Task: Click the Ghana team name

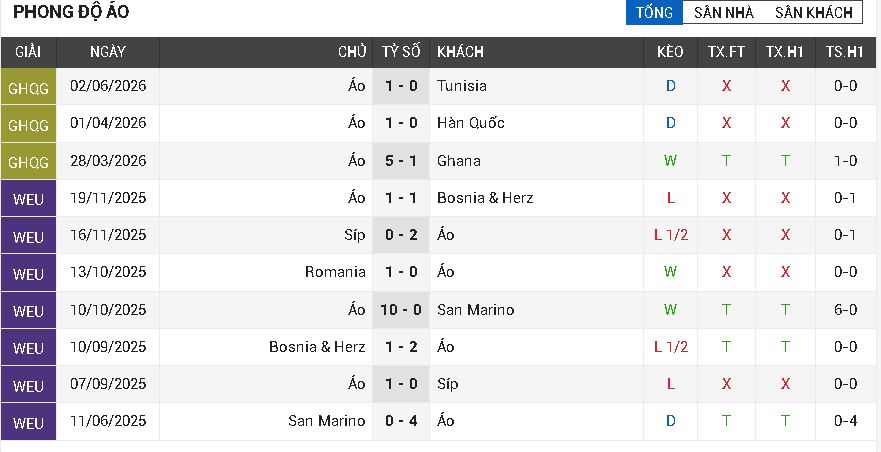Action: coord(458,161)
